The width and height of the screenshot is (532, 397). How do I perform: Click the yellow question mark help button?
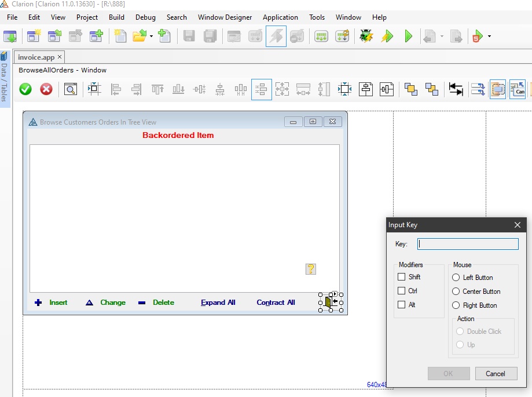[311, 269]
